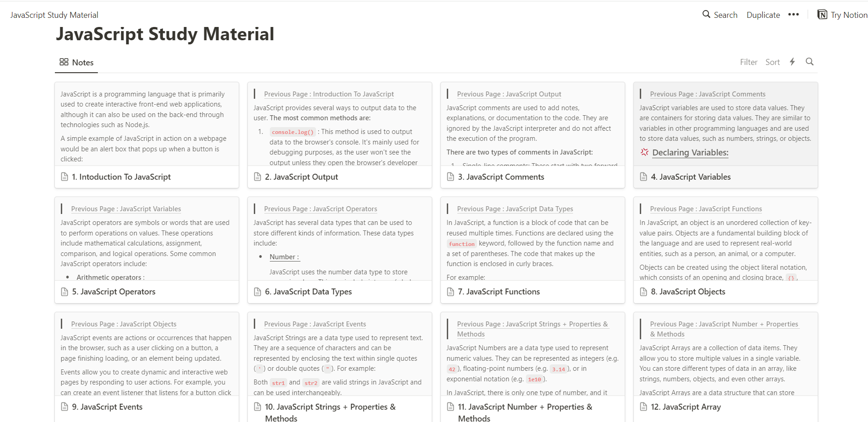Follow the Previous Page: JavaScript Comments link
The image size is (868, 422).
pyautogui.click(x=707, y=94)
